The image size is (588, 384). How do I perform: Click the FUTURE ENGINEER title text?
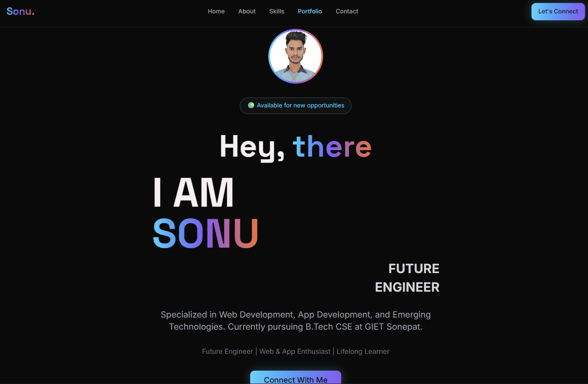point(407,278)
